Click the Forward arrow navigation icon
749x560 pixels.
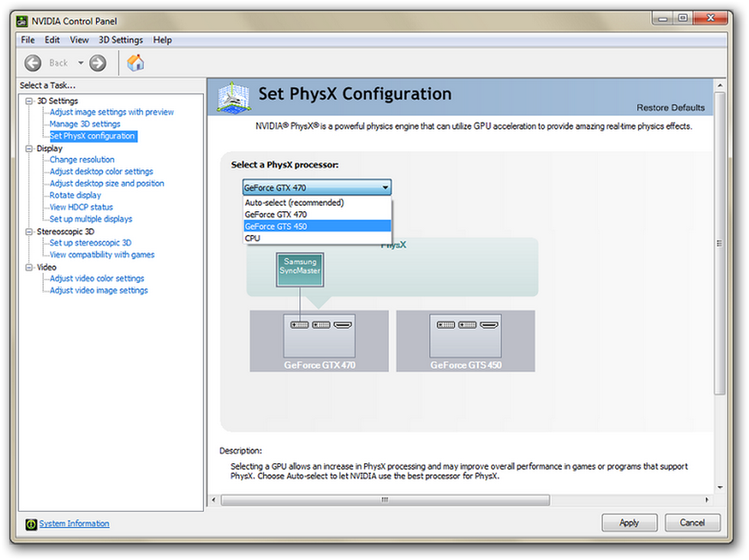pos(98,63)
